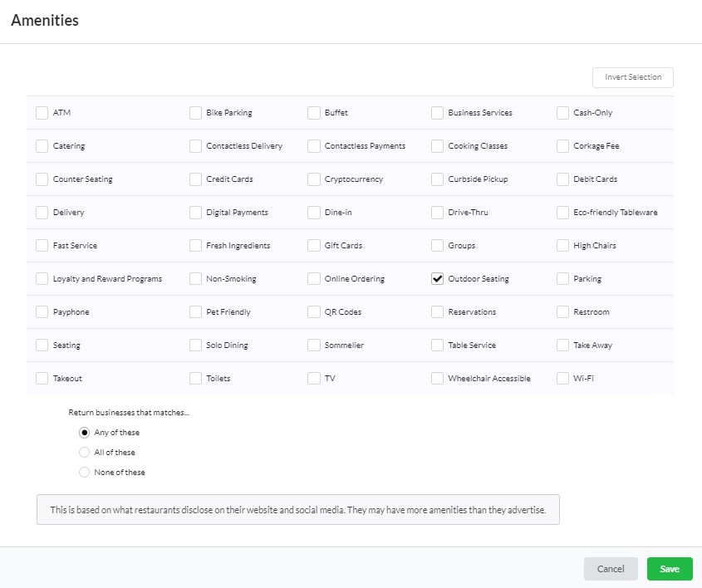
Task: Tick the Cash-Only checkbox
Action: 563,113
